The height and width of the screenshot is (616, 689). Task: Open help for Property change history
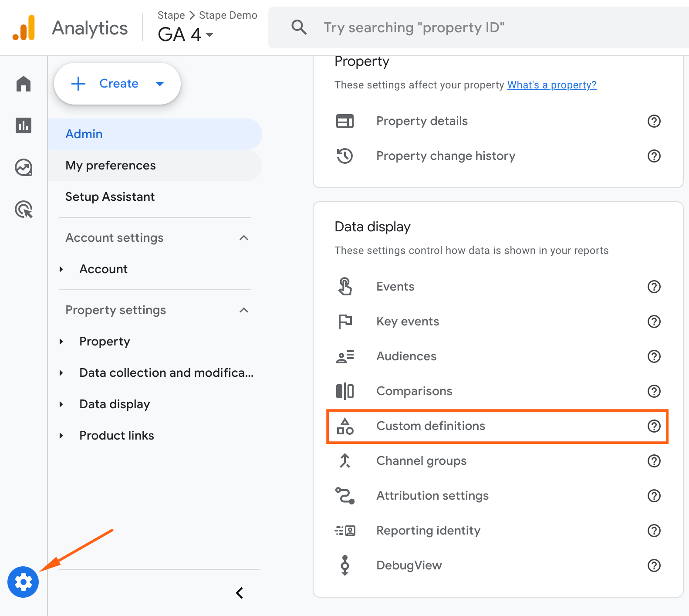pyautogui.click(x=654, y=156)
